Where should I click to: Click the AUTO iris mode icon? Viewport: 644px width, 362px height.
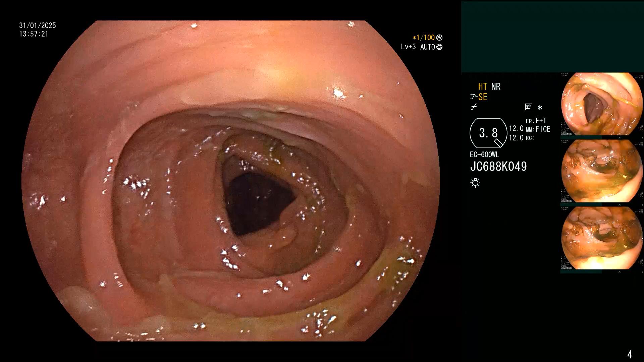tap(439, 47)
